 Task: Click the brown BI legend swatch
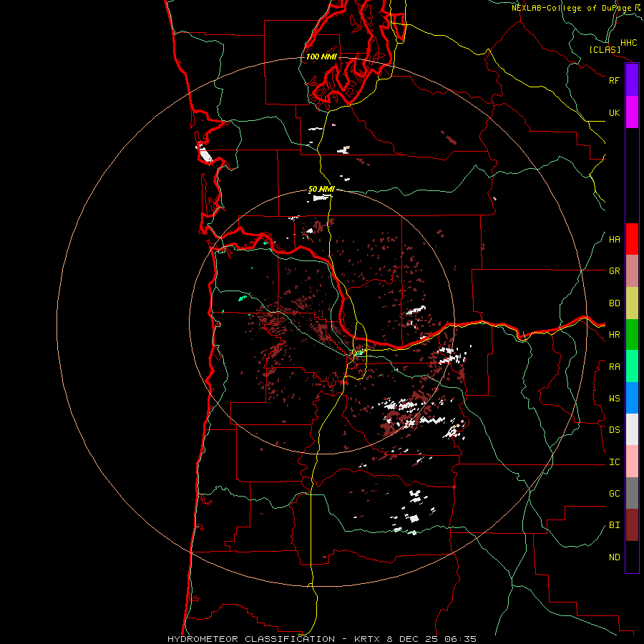(632, 525)
